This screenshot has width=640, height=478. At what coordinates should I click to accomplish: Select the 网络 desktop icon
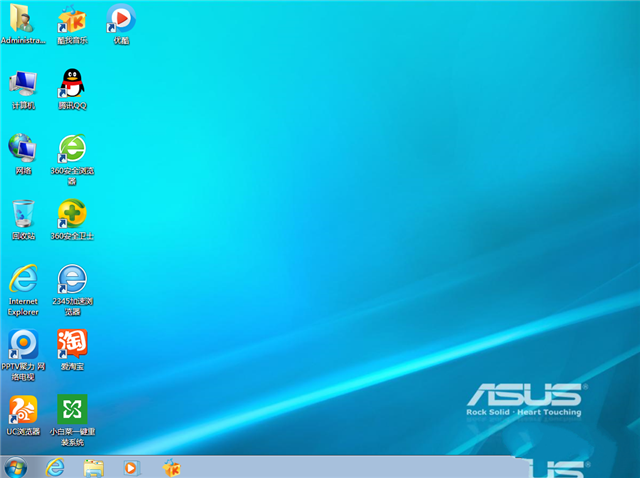[x=23, y=149]
